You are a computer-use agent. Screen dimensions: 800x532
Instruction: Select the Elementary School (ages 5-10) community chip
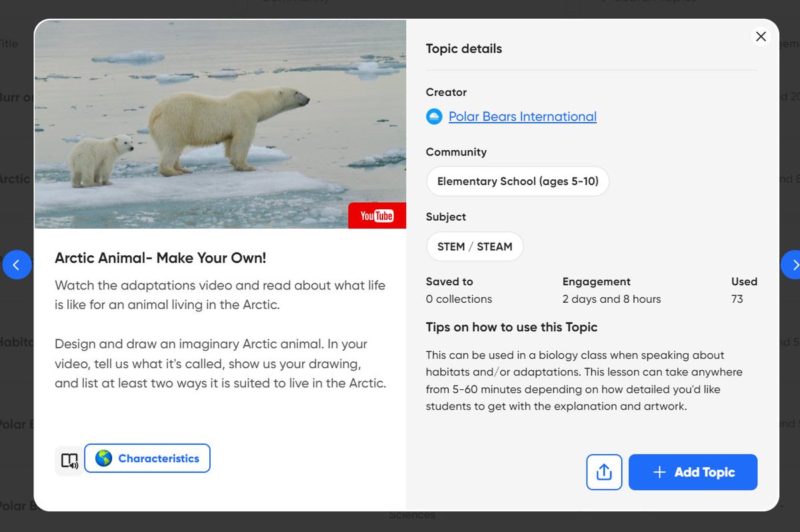[518, 181]
